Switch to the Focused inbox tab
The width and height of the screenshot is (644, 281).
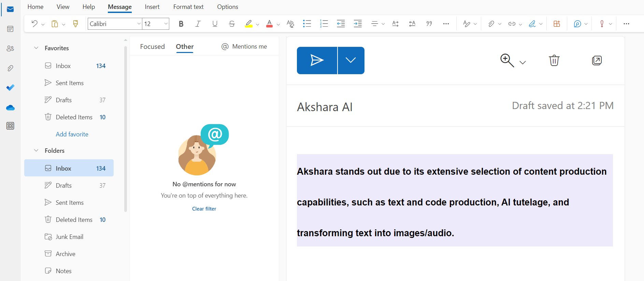[x=152, y=46]
